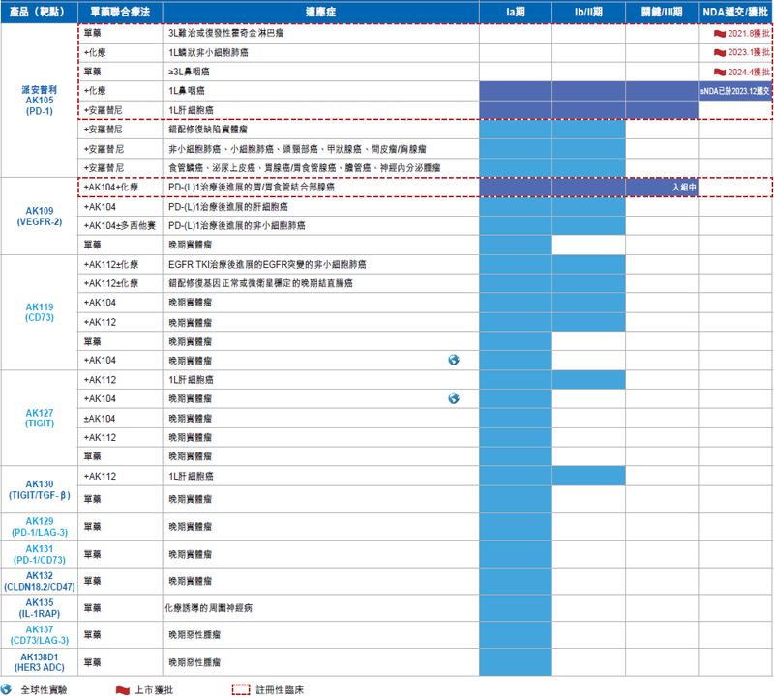Open the AK109 (VEGFR-2) product entry

[x=39, y=216]
